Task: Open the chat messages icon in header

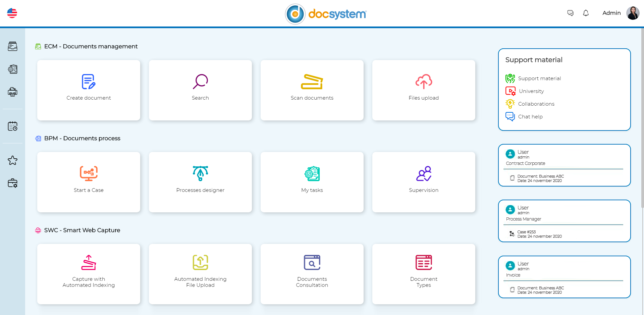Action: (x=570, y=13)
